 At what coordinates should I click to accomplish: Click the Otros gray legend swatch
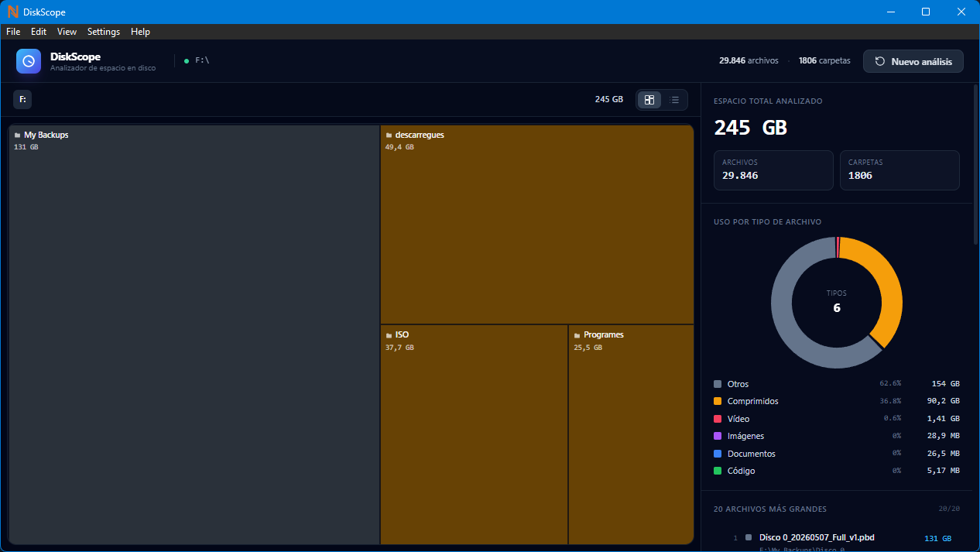pos(718,384)
